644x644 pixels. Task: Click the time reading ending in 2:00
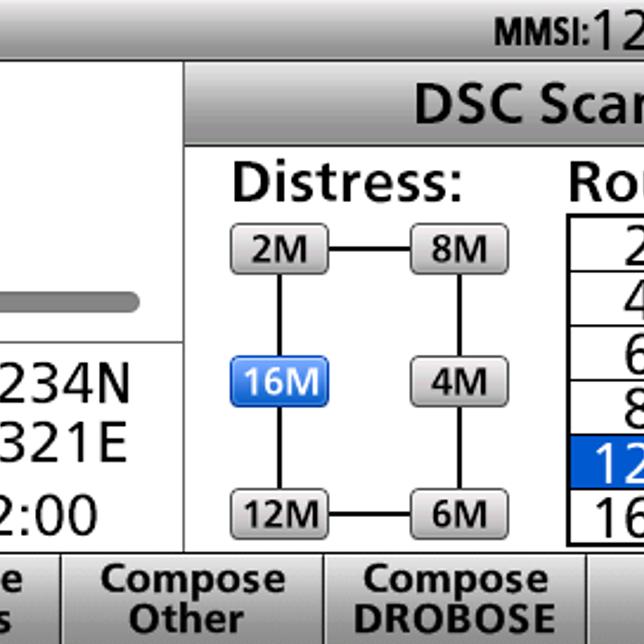click(48, 515)
